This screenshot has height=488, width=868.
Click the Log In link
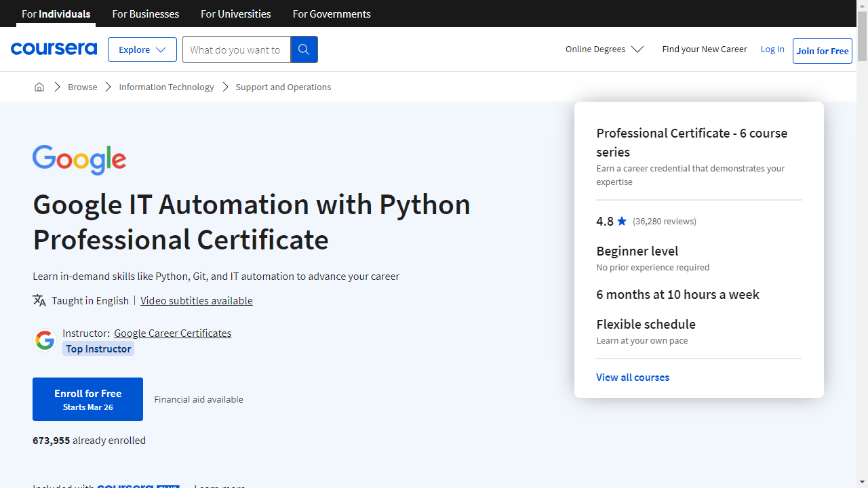click(x=772, y=49)
